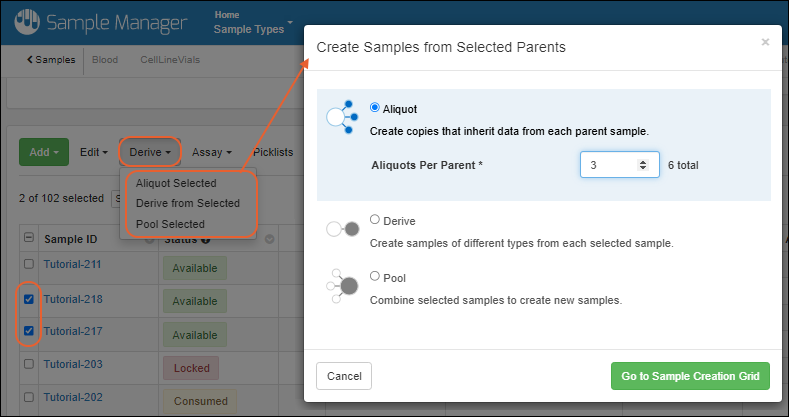Click the Aliquot branching diagram icon
This screenshot has height=417, width=789.
(x=341, y=116)
